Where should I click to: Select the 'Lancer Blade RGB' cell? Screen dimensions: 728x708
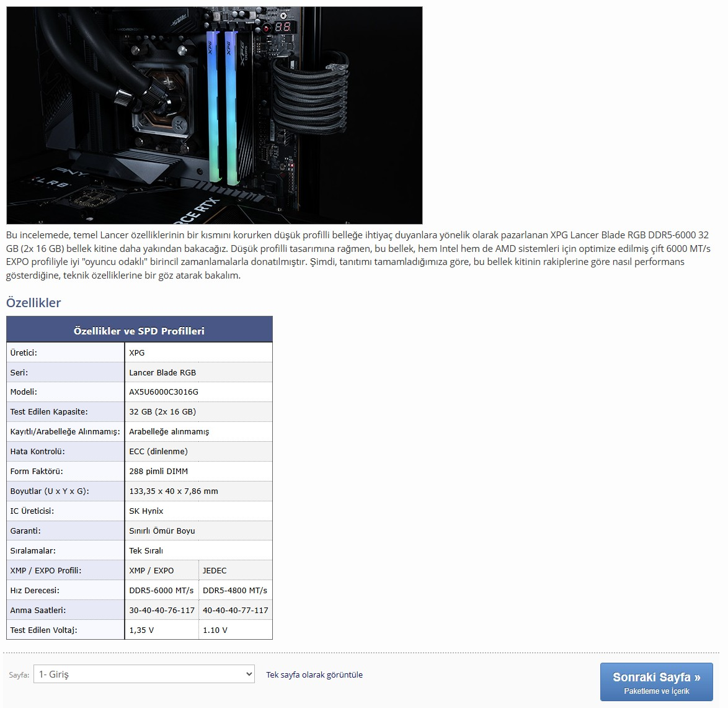[x=198, y=372]
